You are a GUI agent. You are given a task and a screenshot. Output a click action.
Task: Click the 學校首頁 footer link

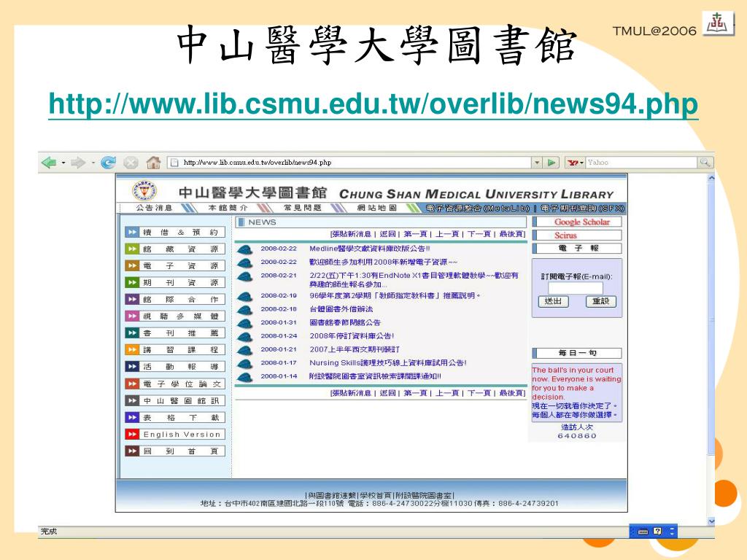coord(376,496)
